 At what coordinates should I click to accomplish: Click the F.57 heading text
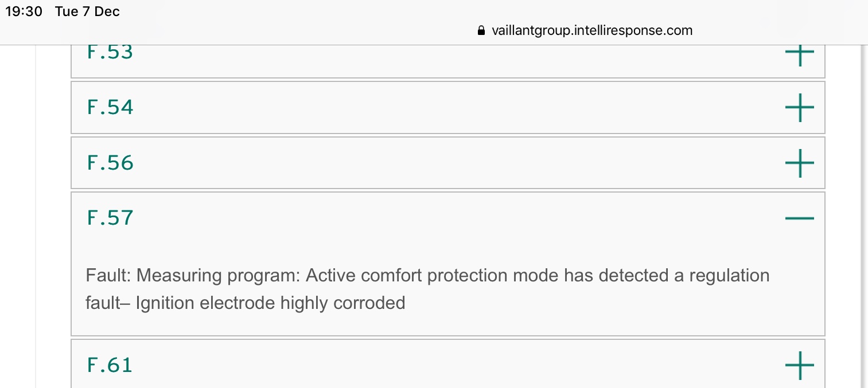click(x=110, y=218)
